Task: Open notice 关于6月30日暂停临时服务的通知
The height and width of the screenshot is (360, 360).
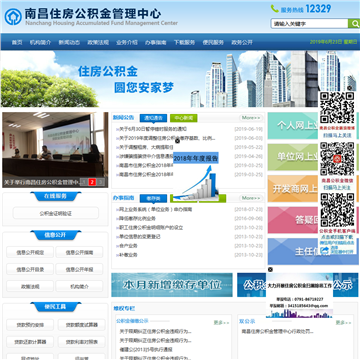Action: pyautogui.click(x=153, y=129)
